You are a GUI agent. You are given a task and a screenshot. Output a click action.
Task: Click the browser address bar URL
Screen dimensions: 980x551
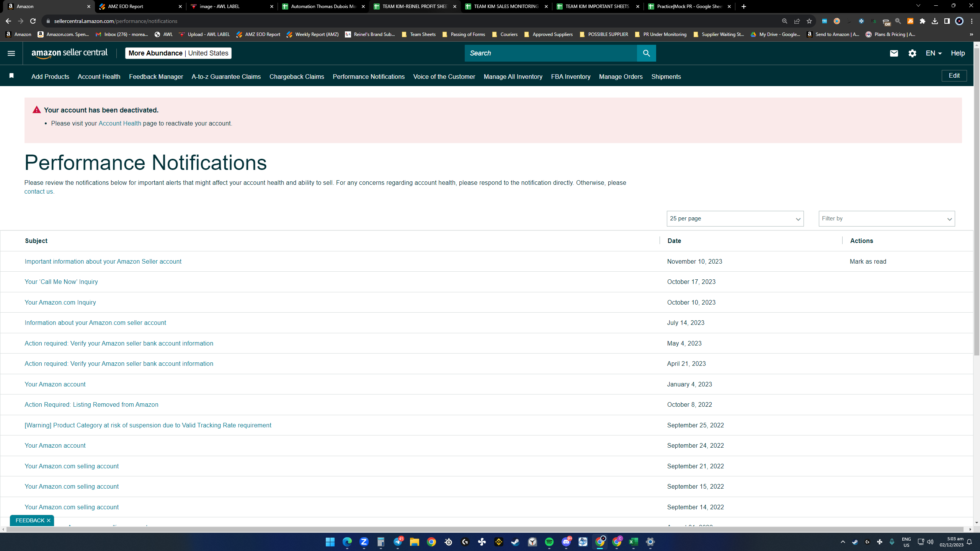116,21
